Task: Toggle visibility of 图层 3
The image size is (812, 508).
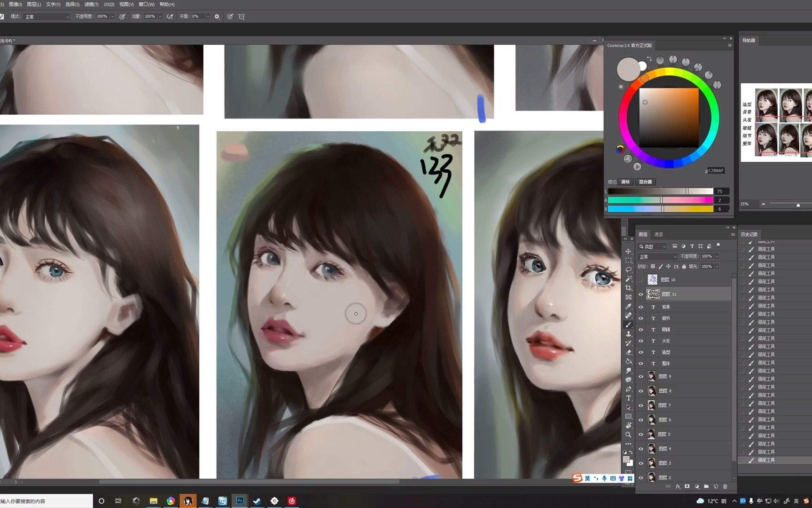Action: (641, 463)
